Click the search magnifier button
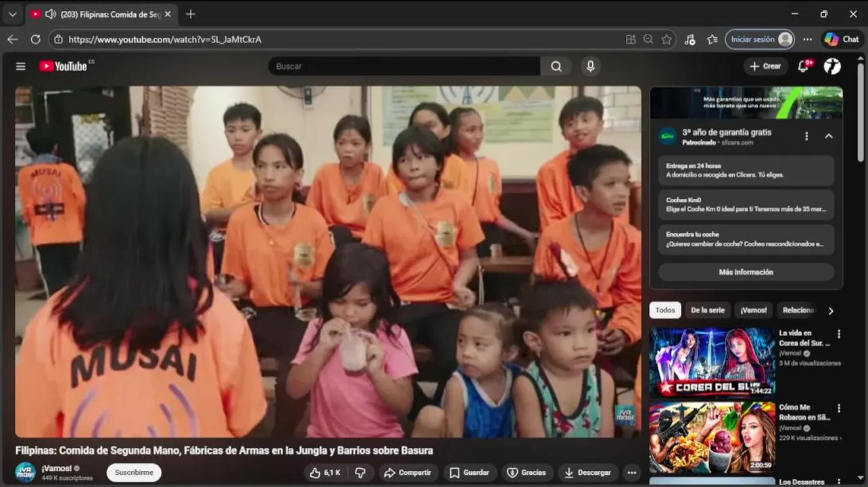868x487 pixels. click(x=556, y=66)
